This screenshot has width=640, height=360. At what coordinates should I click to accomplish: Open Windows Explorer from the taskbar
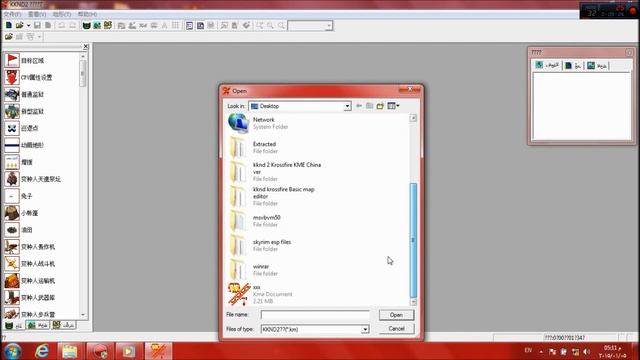pyautogui.click(x=70, y=351)
